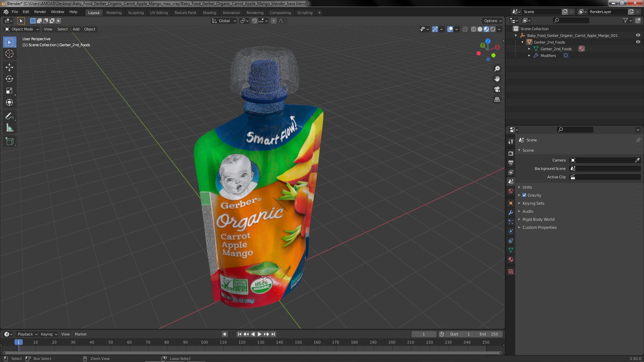The image size is (644, 362).
Task: Select the Cursor tool in the toolbar
Action: pyautogui.click(x=9, y=54)
